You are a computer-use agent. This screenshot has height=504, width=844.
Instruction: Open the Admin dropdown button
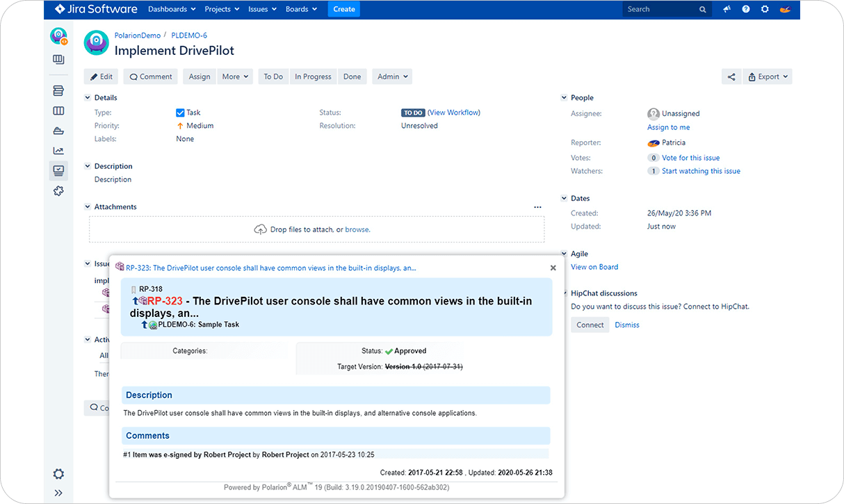pos(392,76)
